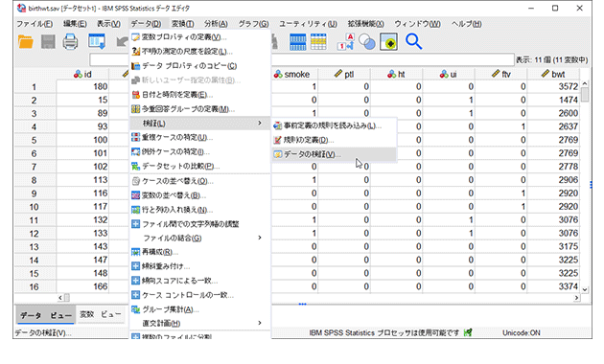The width and height of the screenshot is (604, 364).
Task: Select the smoke column header
Action: tap(294, 74)
